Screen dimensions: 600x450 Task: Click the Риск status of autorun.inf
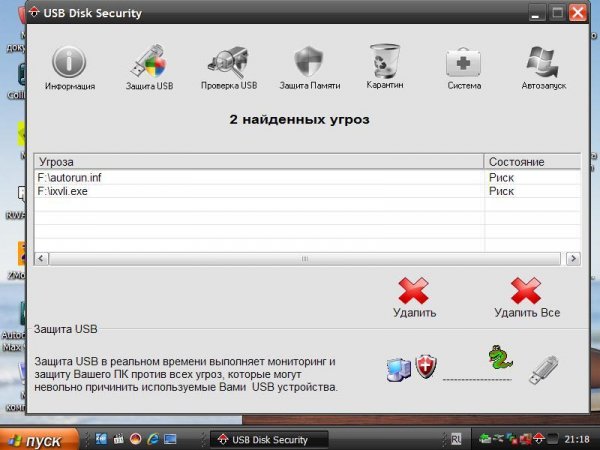pyautogui.click(x=501, y=178)
